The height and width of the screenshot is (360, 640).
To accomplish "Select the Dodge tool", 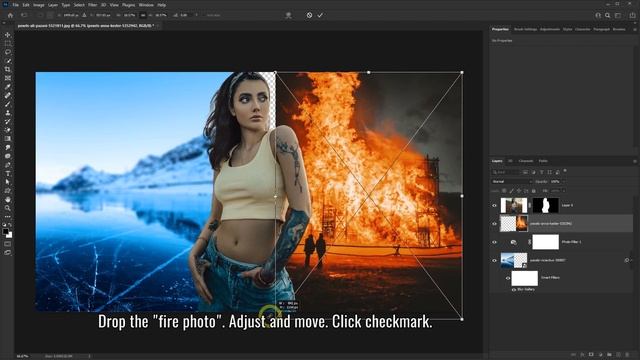I will pos(7,156).
